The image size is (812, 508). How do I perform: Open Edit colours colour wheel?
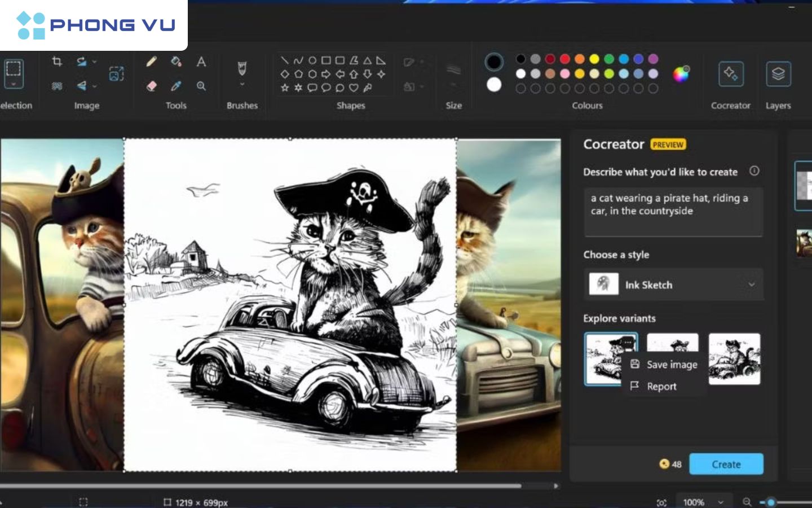coord(681,74)
